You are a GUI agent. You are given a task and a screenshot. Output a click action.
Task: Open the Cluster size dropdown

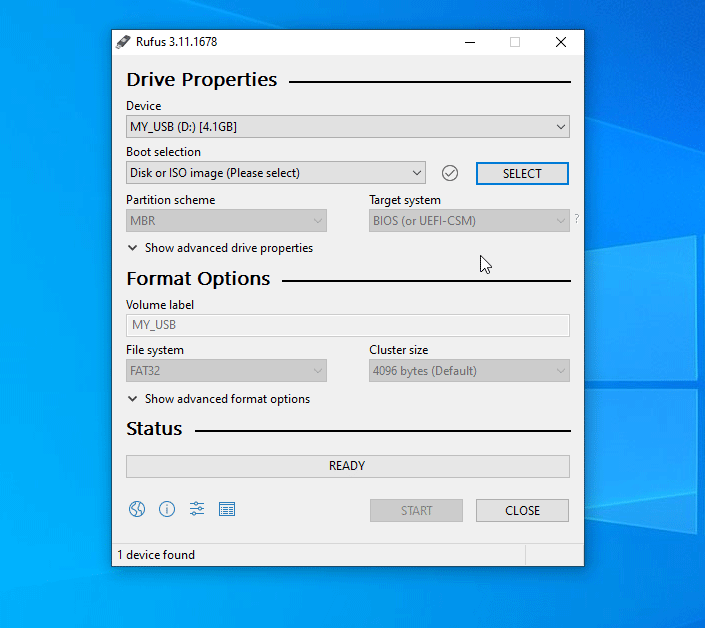click(469, 371)
